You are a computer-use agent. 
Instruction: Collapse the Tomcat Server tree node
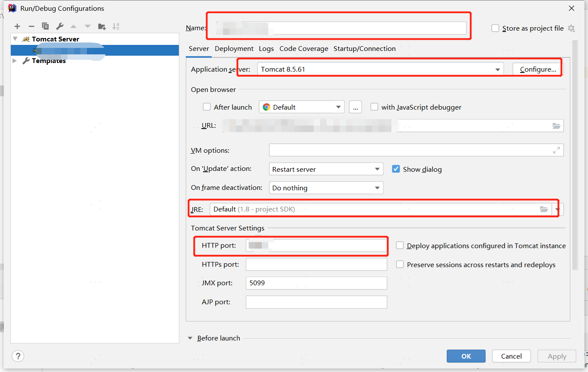point(15,39)
